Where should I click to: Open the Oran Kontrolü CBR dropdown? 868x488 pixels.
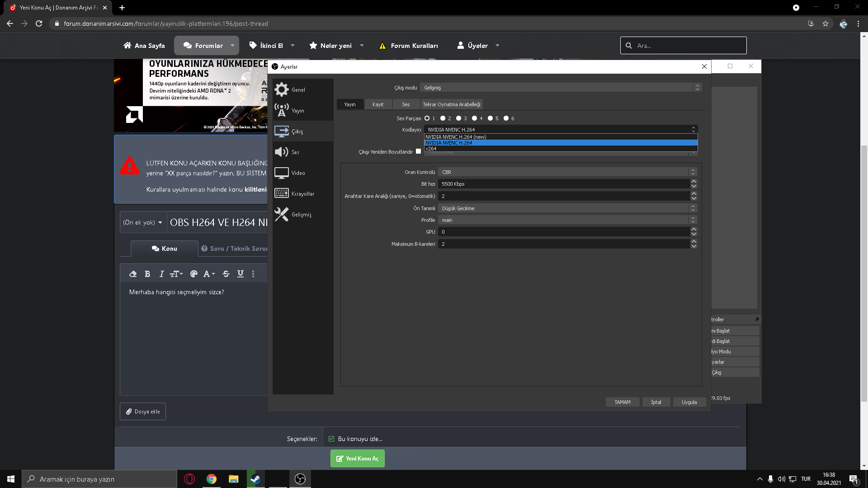pos(567,172)
